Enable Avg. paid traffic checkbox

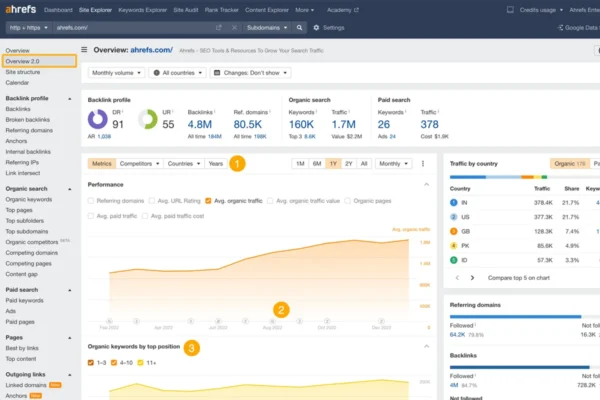point(91,216)
